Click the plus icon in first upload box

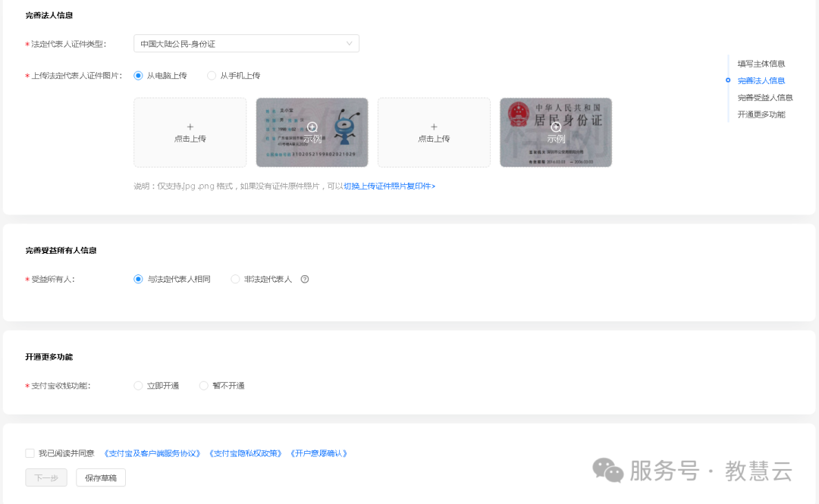tap(190, 127)
